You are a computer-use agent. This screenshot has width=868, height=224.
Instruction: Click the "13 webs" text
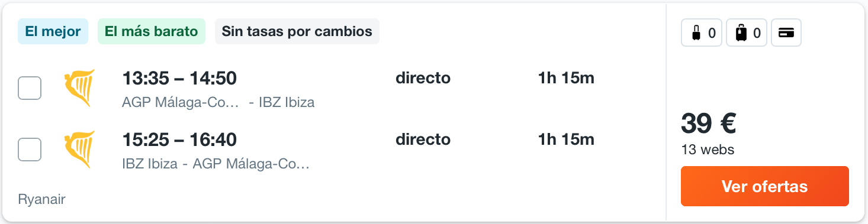pyautogui.click(x=708, y=150)
